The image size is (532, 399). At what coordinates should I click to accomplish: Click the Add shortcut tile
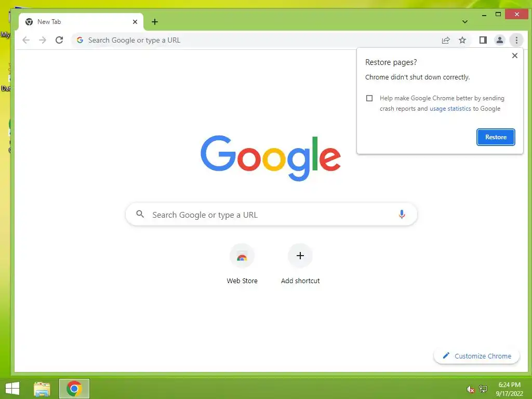(x=300, y=264)
